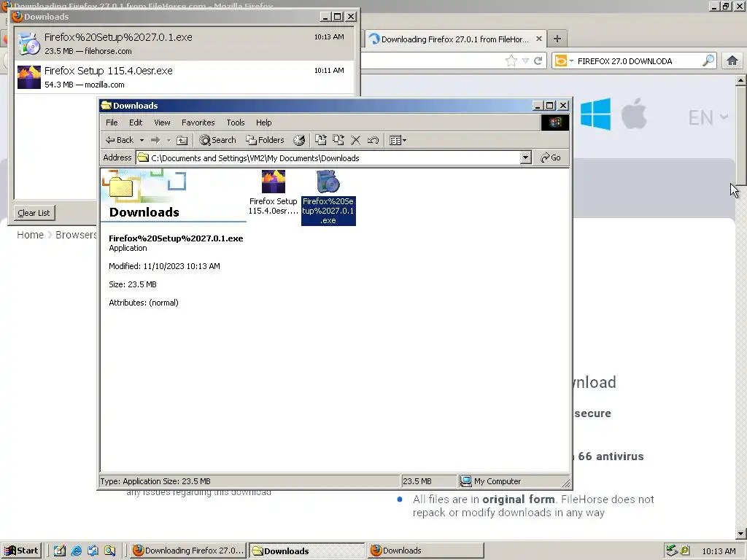Open the Edit menu
This screenshot has height=560, width=747.
pyautogui.click(x=136, y=122)
